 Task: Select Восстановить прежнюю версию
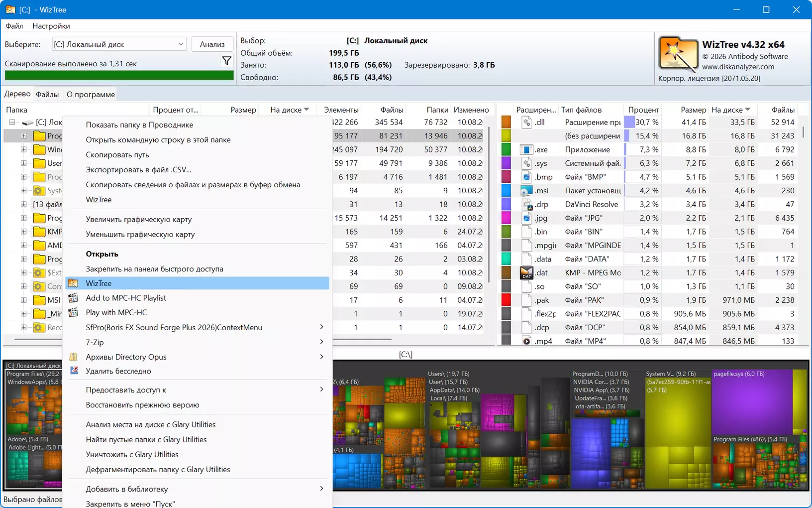142,404
